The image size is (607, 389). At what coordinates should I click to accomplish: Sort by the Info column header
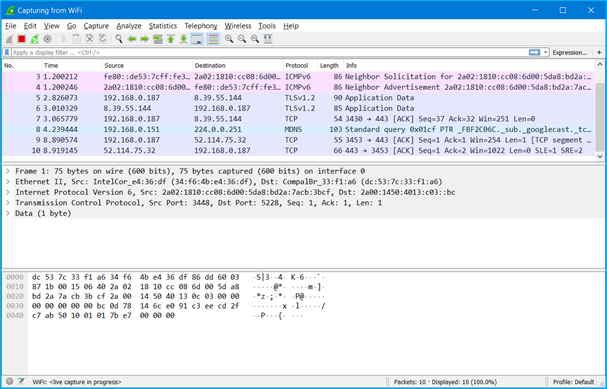coord(469,65)
